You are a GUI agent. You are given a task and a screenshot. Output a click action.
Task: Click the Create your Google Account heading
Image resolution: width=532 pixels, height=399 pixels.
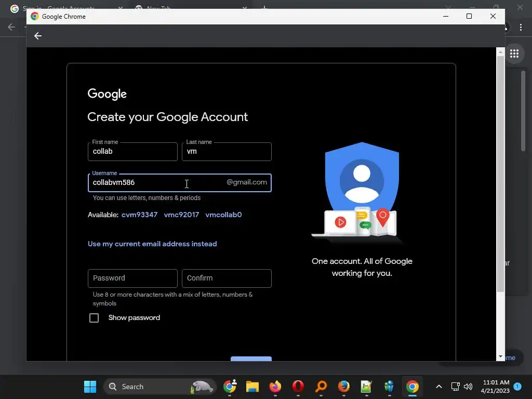168,117
